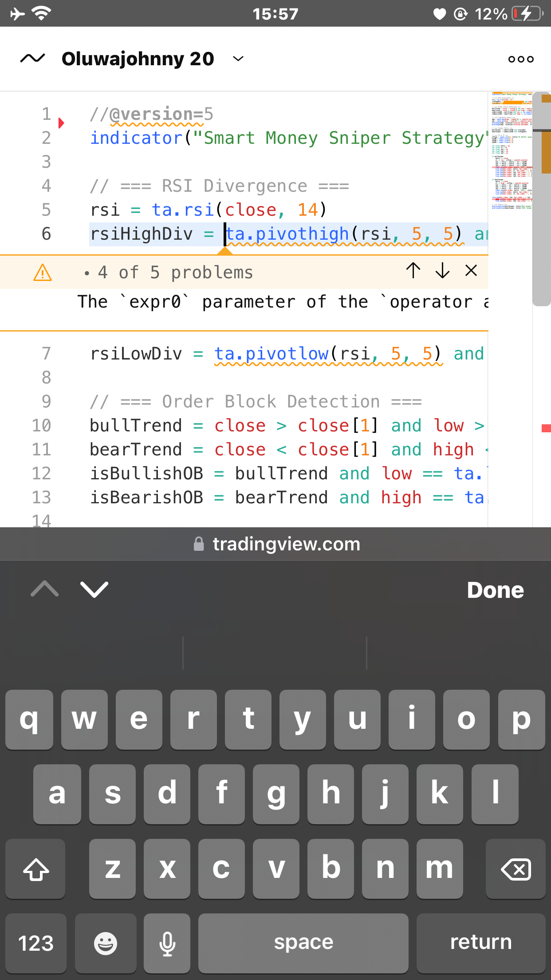Tap the a key
Viewport: 551px width, 980px height.
click(x=57, y=794)
